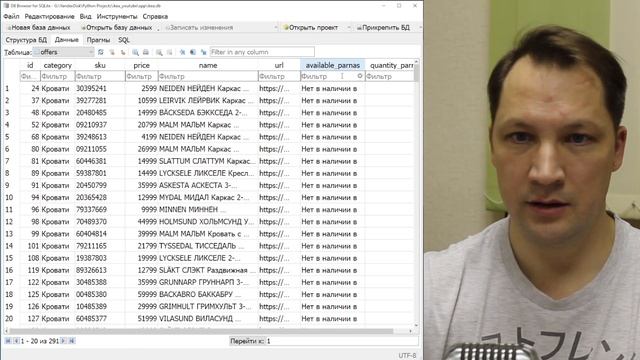The width and height of the screenshot is (640, 360).
Task: Click the price column filter field
Action: click(141, 76)
